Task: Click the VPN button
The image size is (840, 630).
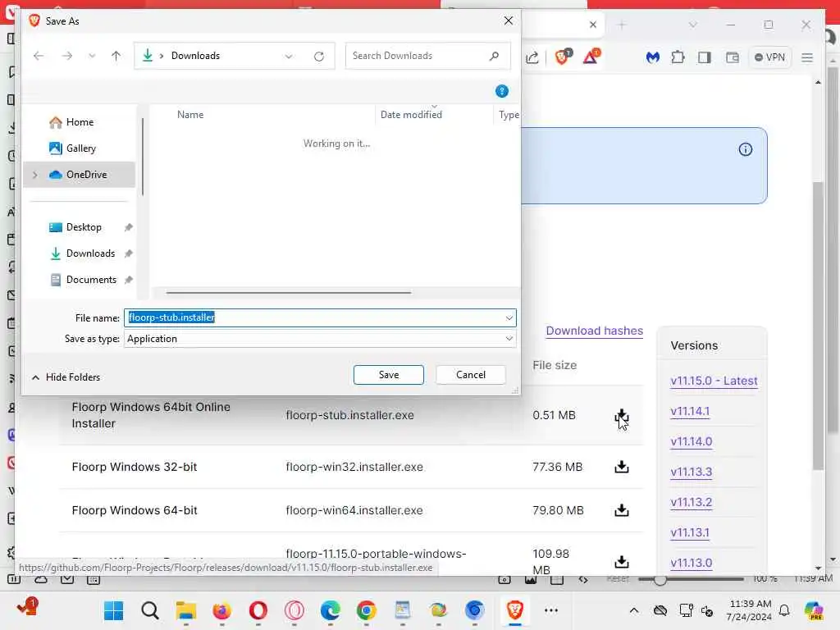Action: [769, 57]
